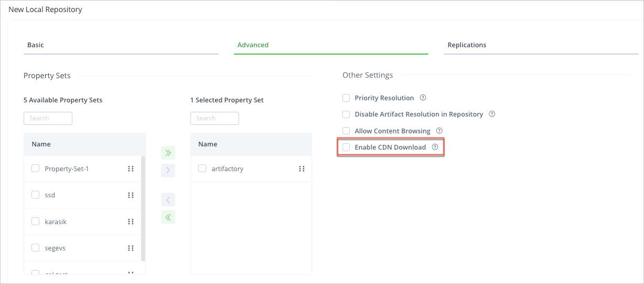The width and height of the screenshot is (644, 284).
Task: Tick the artifactory selected set checkbox
Action: 202,169
